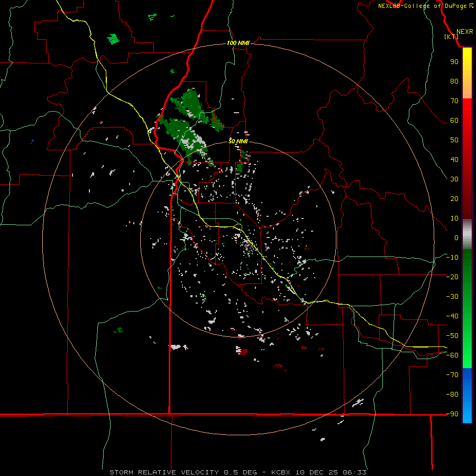This screenshot has height=476, width=476.
Task: Select the -50 scale label
Action: [452, 336]
